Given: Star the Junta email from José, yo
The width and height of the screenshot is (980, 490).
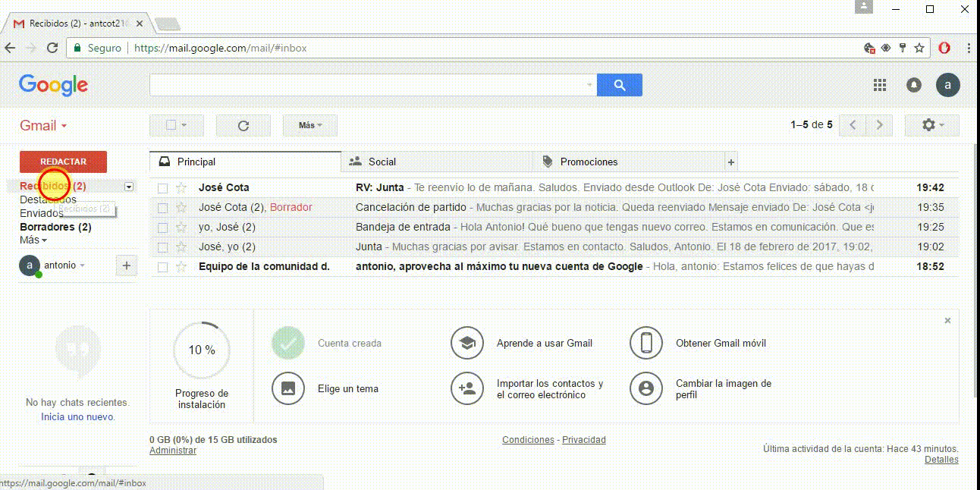Looking at the screenshot, I should [181, 247].
